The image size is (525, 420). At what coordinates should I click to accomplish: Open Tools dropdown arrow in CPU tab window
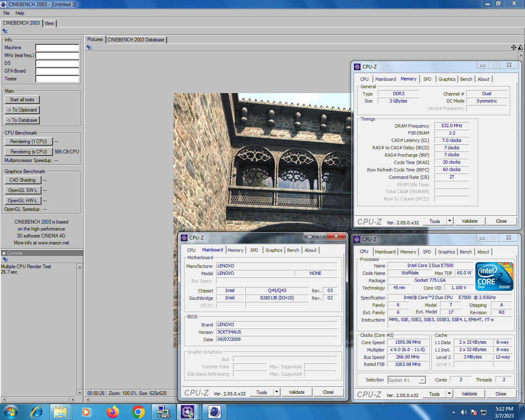point(449,394)
